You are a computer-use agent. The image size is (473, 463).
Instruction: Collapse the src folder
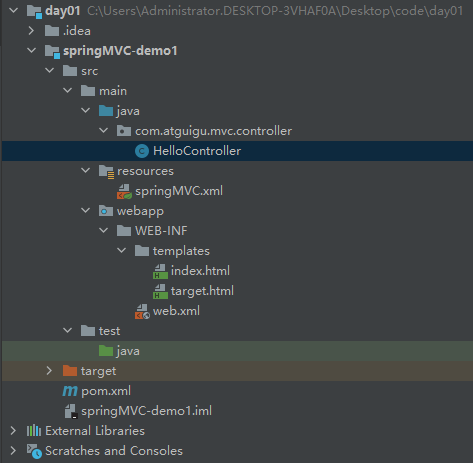tap(49, 71)
